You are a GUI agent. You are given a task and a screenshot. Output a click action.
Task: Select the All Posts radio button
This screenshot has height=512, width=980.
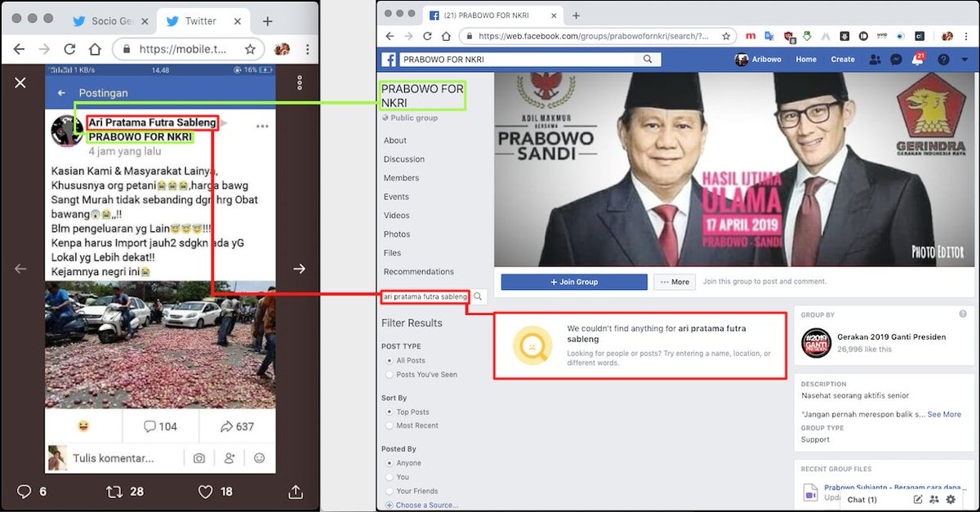click(x=389, y=360)
